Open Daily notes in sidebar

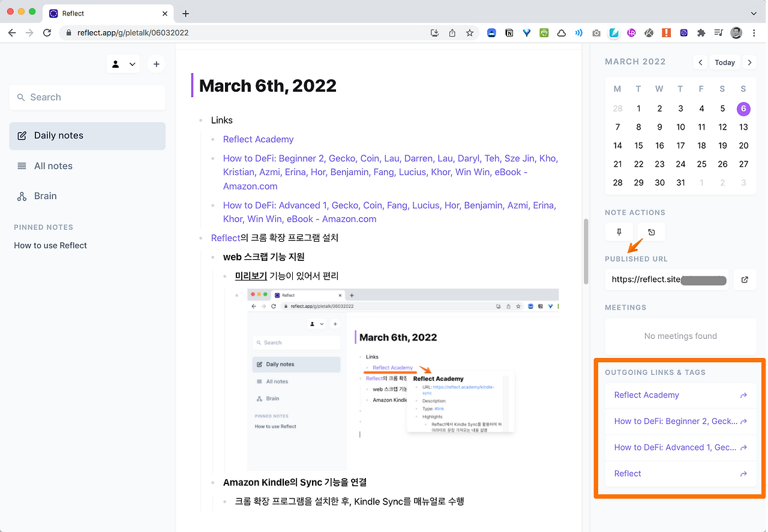(x=87, y=136)
